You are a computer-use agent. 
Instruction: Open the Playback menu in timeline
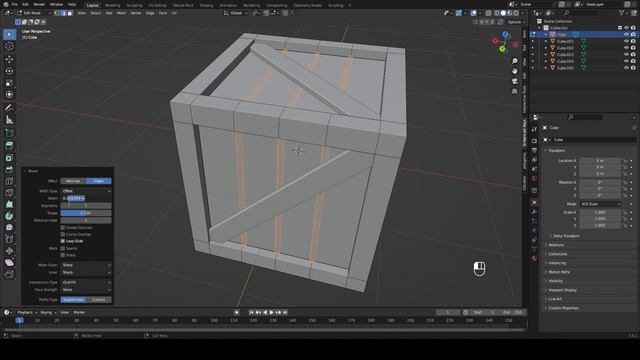click(x=26, y=312)
